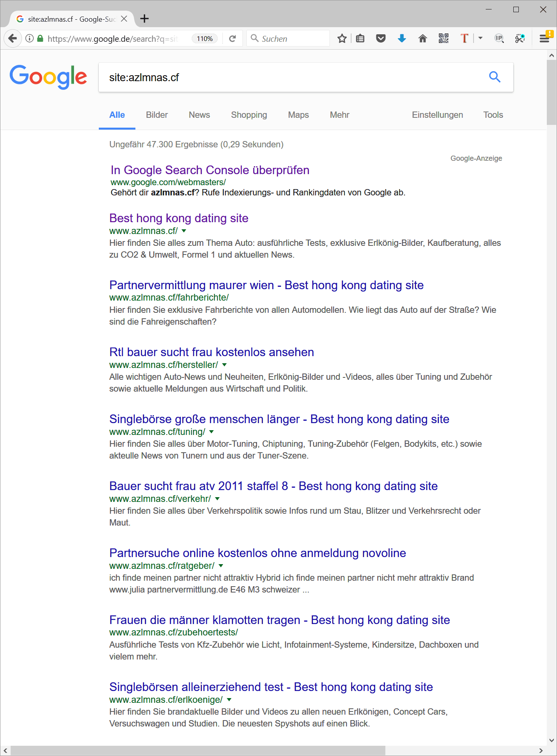Open the first 'Best hong kong dating site' result
This screenshot has width=557, height=756.
click(179, 218)
